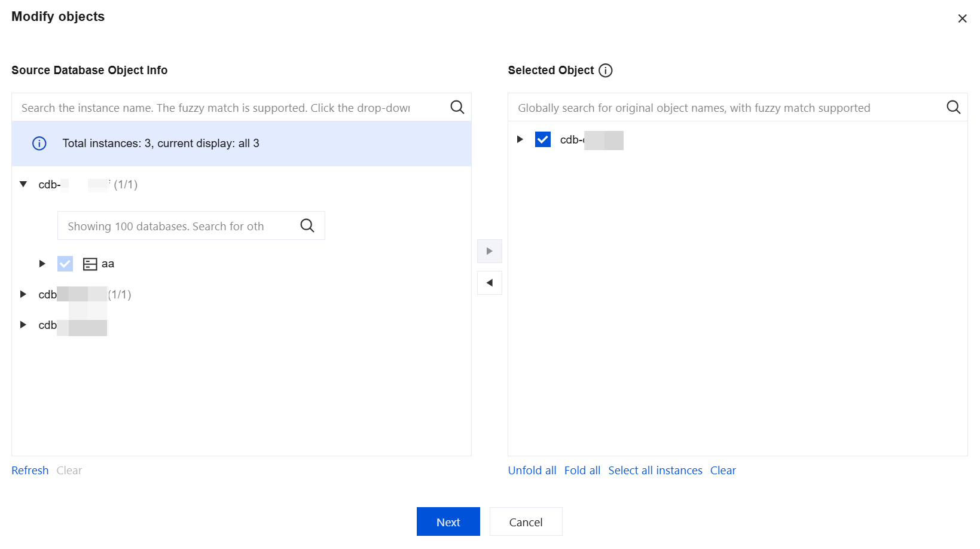The width and height of the screenshot is (980, 549).
Task: Expand the cdb instance in Selected Object
Action: (520, 139)
